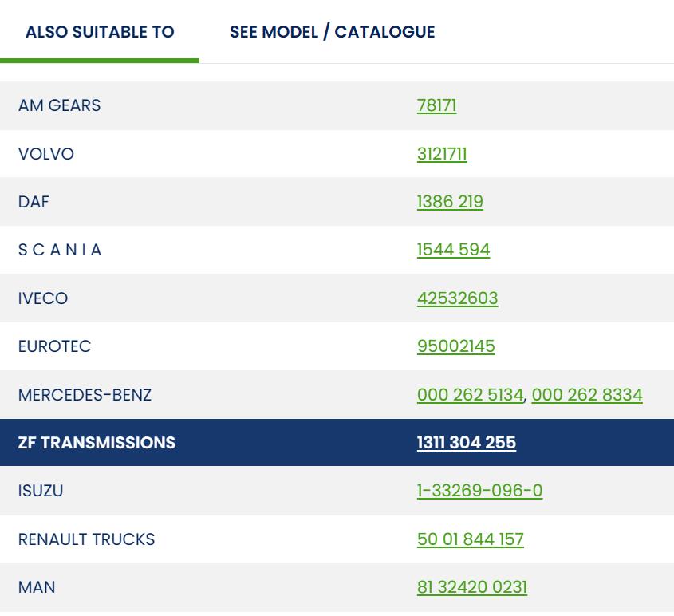Select Iveco part number 42532603
674x616 pixels.
[x=457, y=298]
